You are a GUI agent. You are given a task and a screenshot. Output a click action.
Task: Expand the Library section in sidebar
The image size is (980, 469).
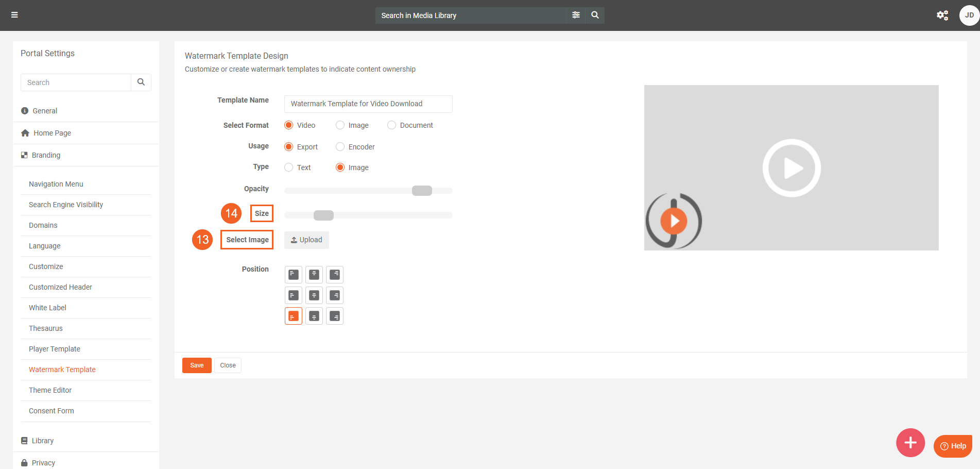(x=43, y=441)
